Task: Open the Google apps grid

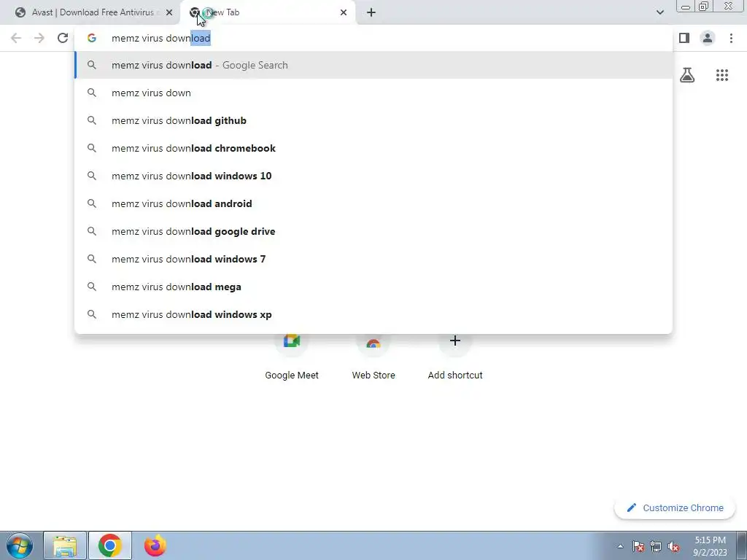Action: [721, 75]
